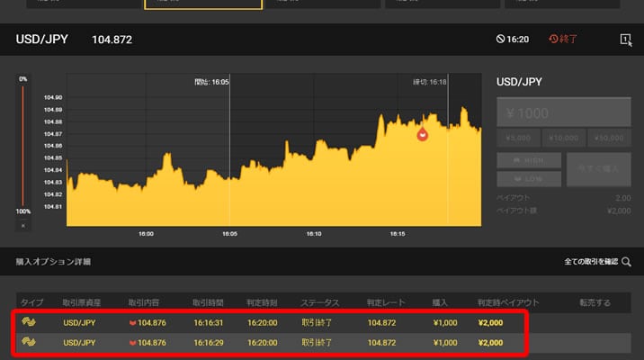Click the 16:10 time axis label
The height and width of the screenshot is (360, 644).
(x=314, y=233)
